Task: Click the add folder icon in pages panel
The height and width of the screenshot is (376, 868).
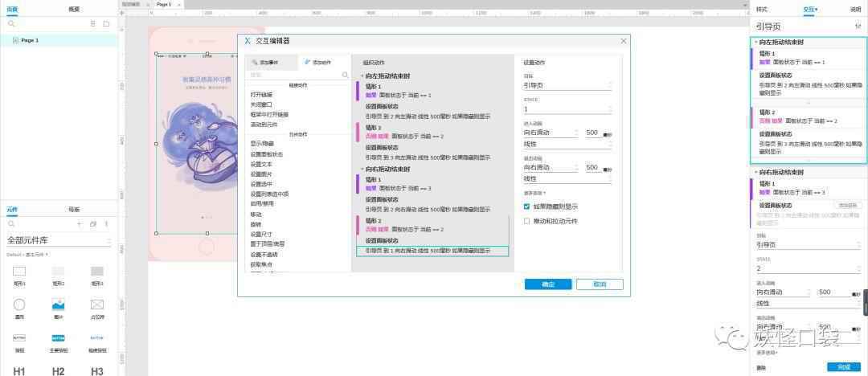Action: pos(106,24)
